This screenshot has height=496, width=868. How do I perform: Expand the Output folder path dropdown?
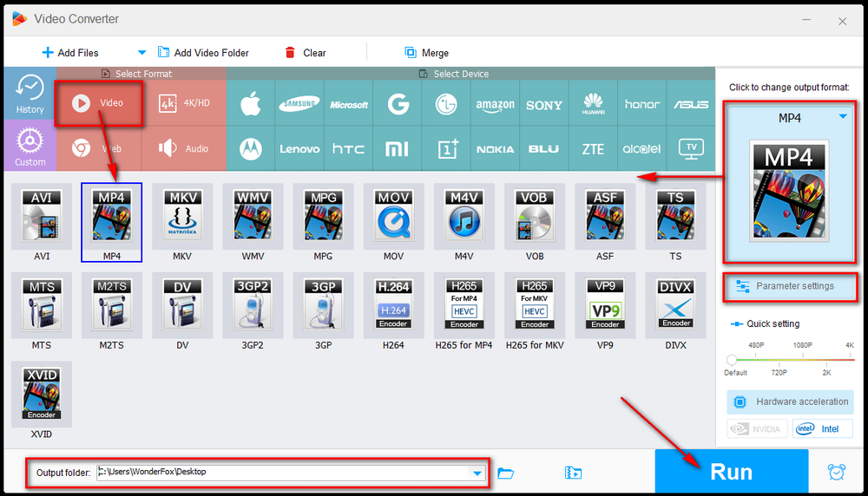477,473
